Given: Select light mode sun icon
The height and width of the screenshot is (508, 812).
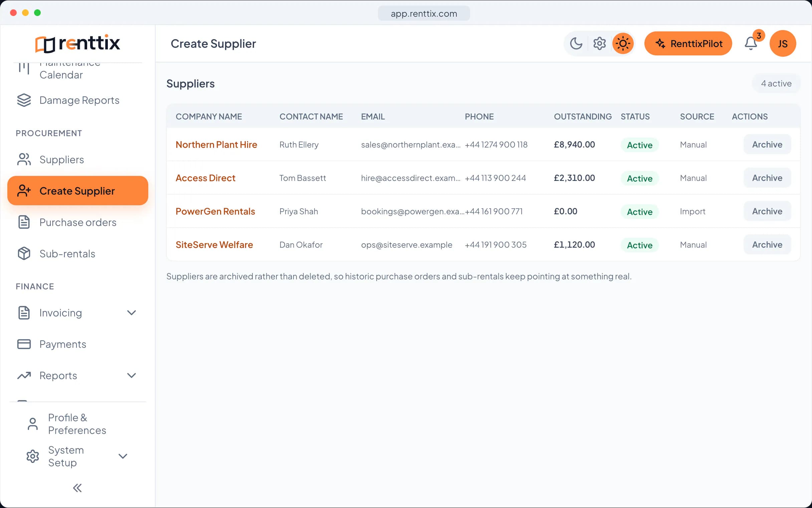Looking at the screenshot, I should [622, 43].
